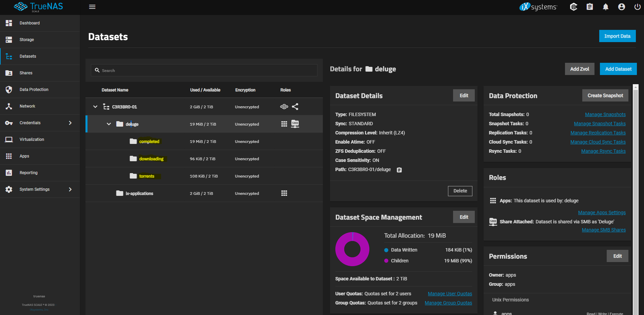
Task: Open the TrueCommand status icon
Action: coord(573,7)
